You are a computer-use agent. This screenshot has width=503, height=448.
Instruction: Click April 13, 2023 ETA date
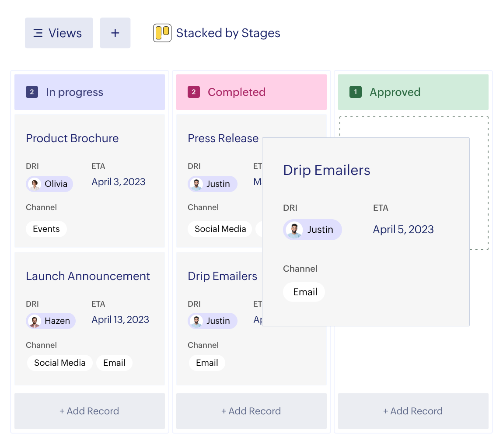(x=120, y=320)
